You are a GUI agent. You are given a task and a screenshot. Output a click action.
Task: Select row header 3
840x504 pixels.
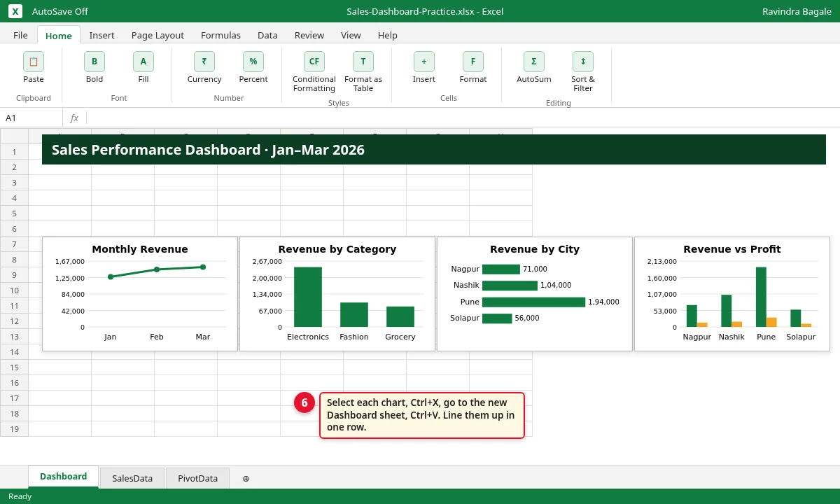[14, 183]
